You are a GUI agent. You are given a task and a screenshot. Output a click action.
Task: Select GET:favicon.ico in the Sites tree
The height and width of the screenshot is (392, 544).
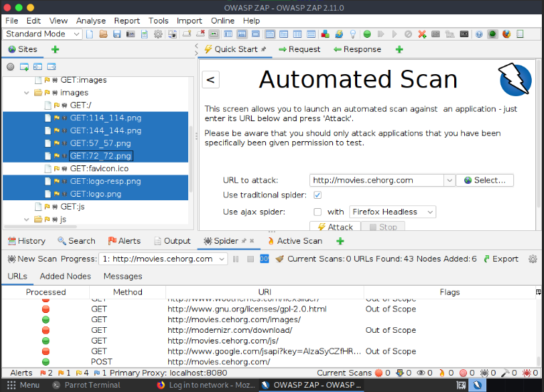point(99,169)
